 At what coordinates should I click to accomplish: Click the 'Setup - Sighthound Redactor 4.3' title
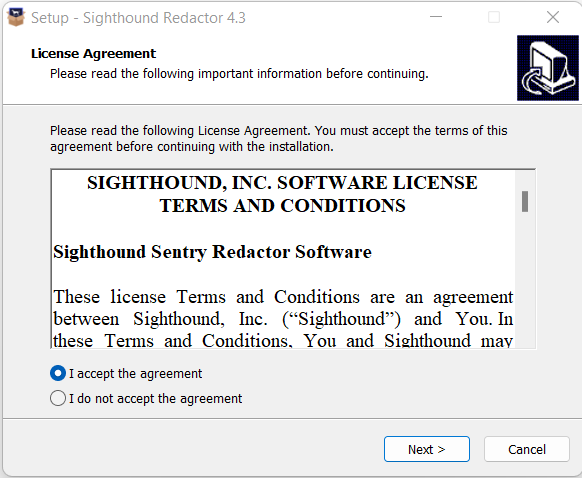click(x=138, y=18)
